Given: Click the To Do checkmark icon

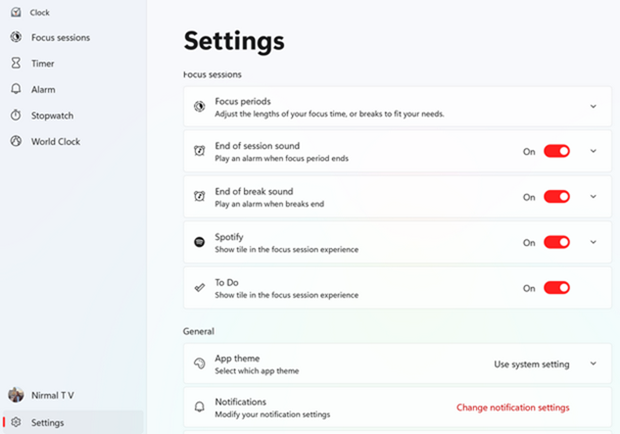Looking at the screenshot, I should point(199,288).
